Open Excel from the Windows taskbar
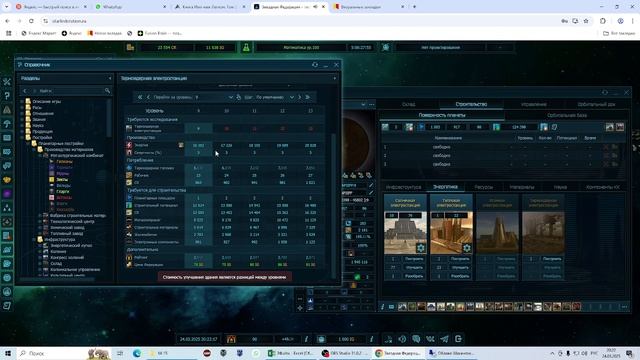This screenshot has width=640, height=360. tap(291, 353)
